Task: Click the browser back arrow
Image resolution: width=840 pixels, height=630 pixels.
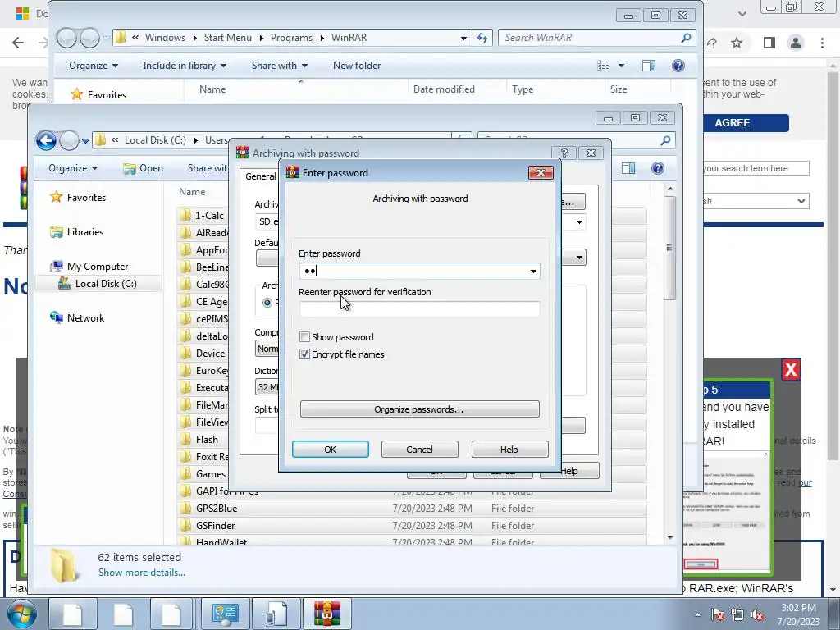Action: 18,43
